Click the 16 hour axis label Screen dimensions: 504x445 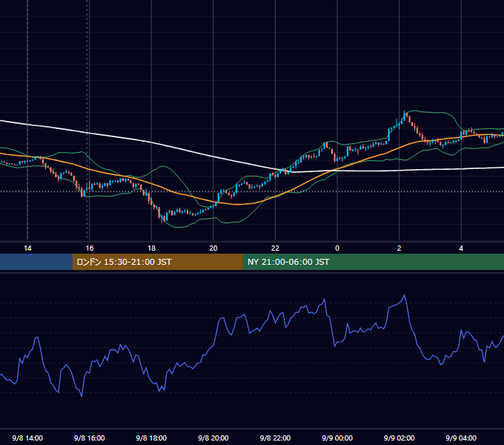(x=90, y=248)
